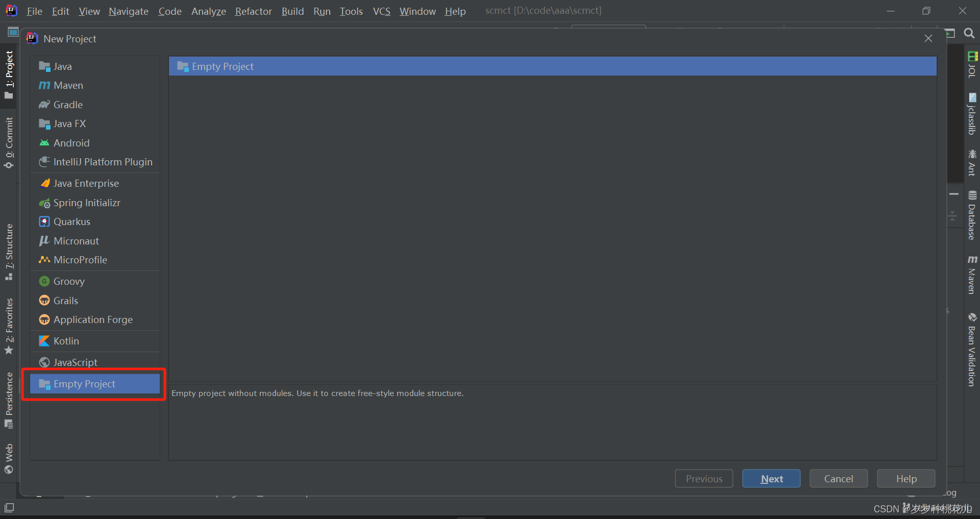The image size is (980, 519).
Task: Select the Kotlin project type
Action: (x=66, y=341)
